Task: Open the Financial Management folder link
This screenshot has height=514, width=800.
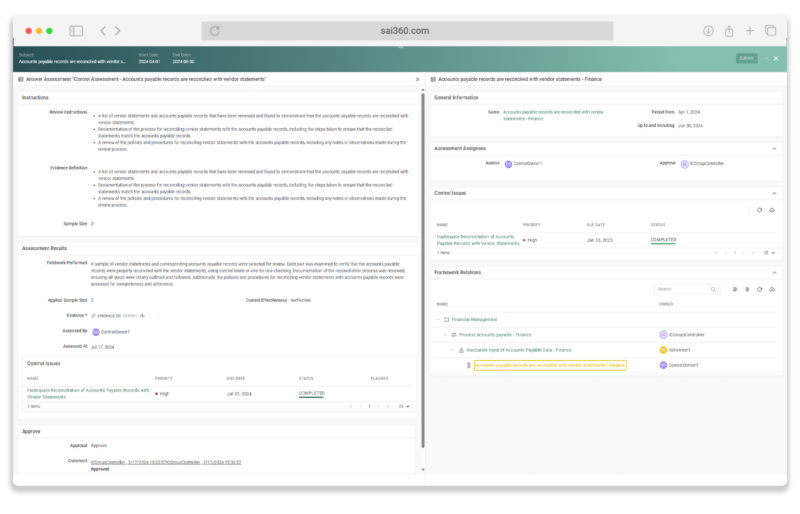Action: click(474, 320)
